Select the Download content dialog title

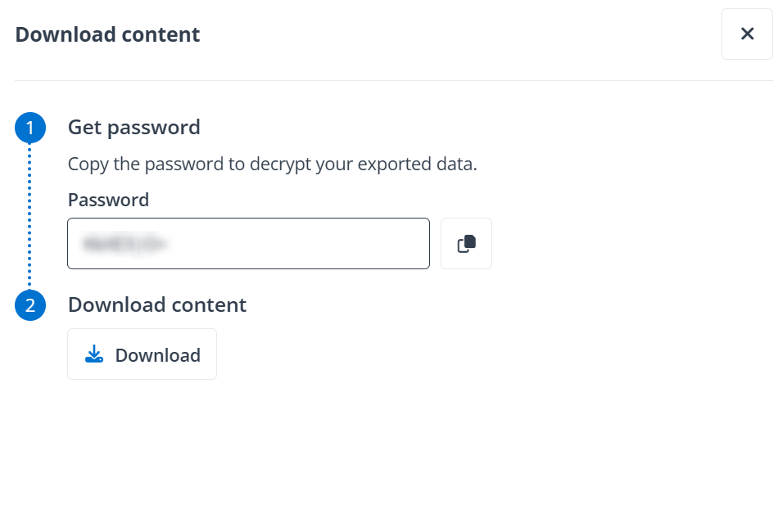point(106,34)
